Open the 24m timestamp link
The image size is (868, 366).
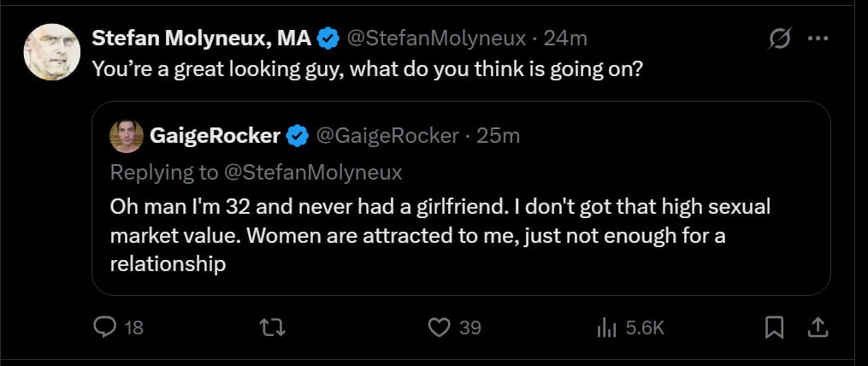pos(565,38)
